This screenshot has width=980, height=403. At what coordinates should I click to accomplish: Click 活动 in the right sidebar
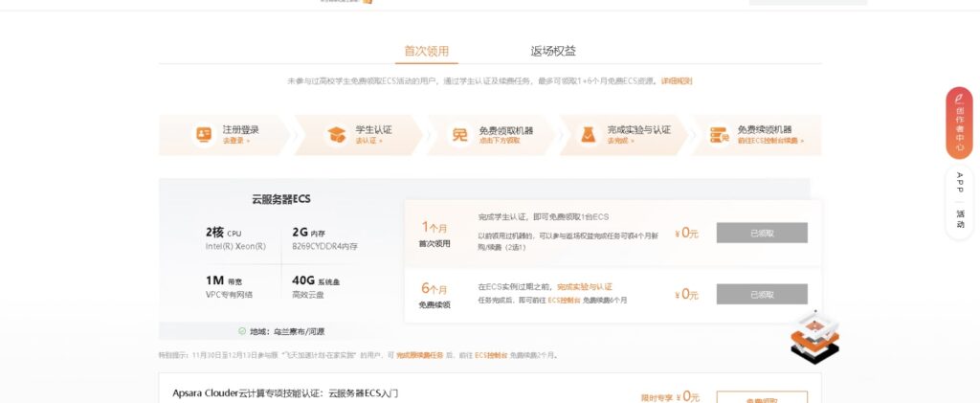coord(959,218)
